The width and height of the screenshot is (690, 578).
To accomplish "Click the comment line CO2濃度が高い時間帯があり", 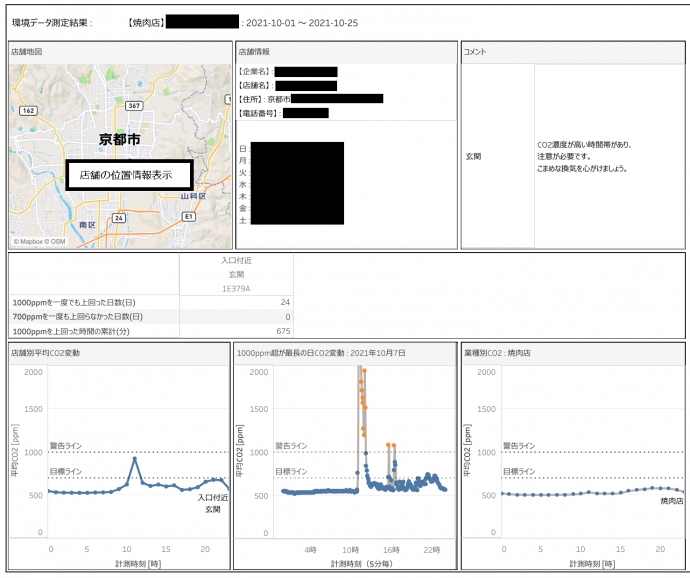I will click(584, 144).
